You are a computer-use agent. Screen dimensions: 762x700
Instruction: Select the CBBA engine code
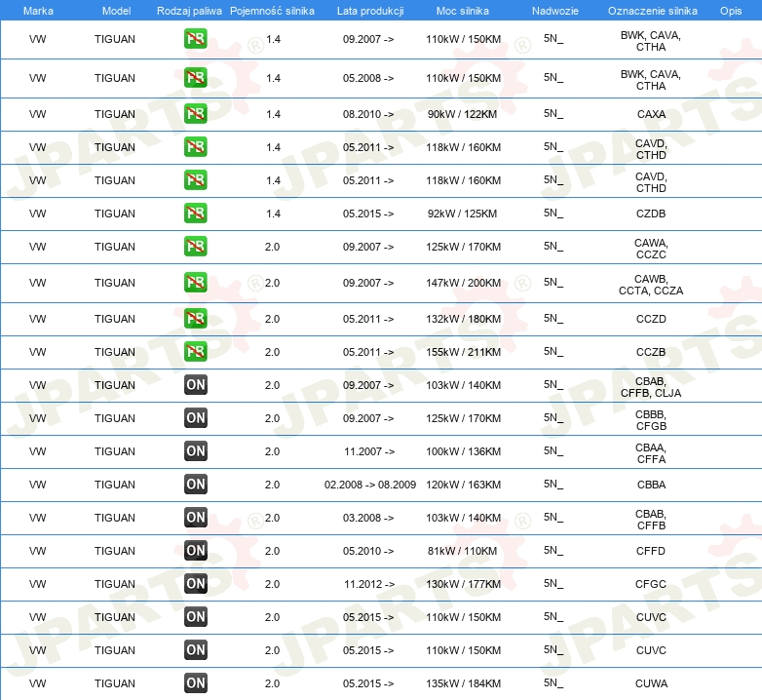(651, 485)
